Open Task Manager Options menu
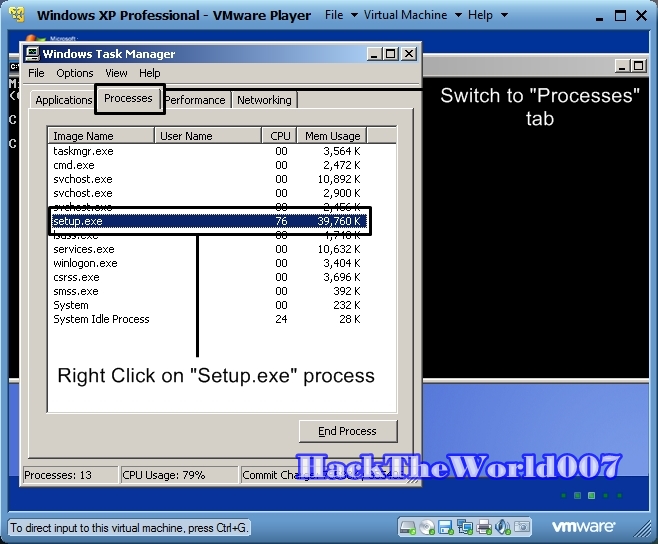Screen dimensions: 658x544 pos(75,73)
